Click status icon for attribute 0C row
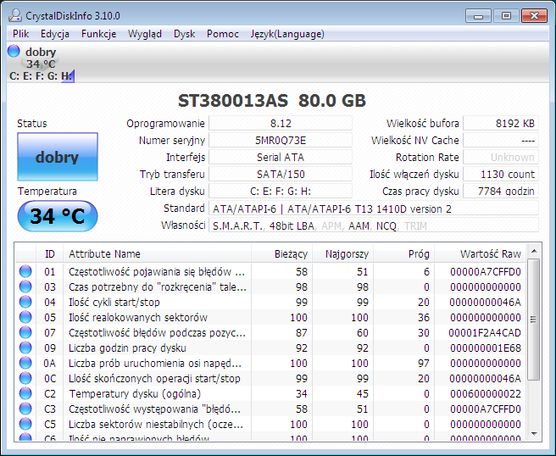This screenshot has width=556, height=456. pyautogui.click(x=25, y=378)
